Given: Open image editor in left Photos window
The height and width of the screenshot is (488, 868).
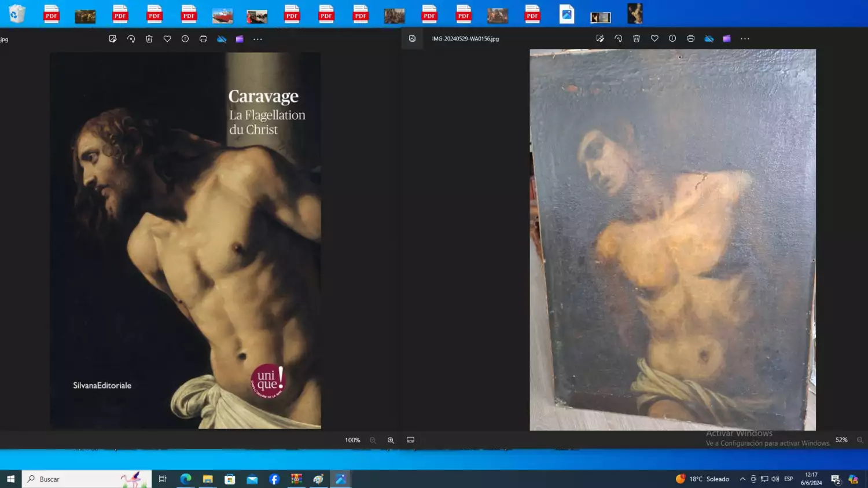Looking at the screenshot, I should tap(113, 39).
